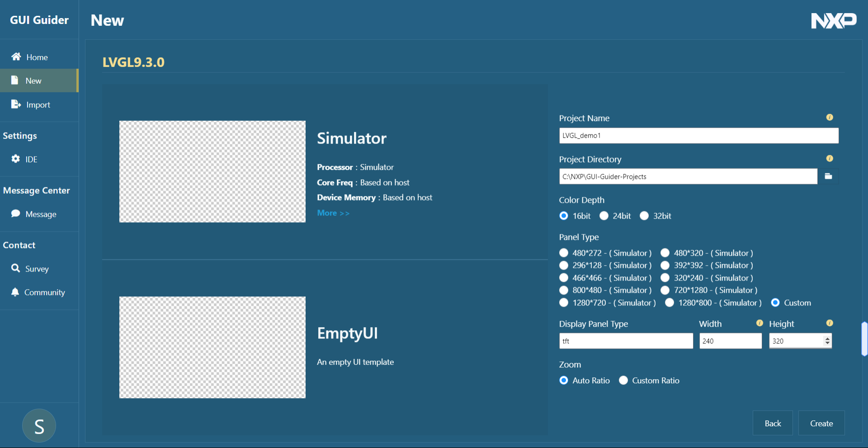
Task: Choose 1280*720 Simulator panel type
Action: pyautogui.click(x=564, y=303)
